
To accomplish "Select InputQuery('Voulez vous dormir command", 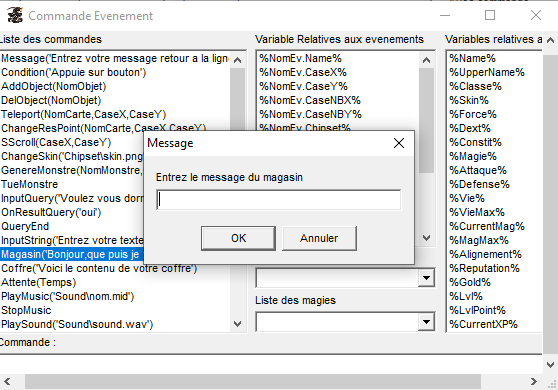I will tap(72, 198).
